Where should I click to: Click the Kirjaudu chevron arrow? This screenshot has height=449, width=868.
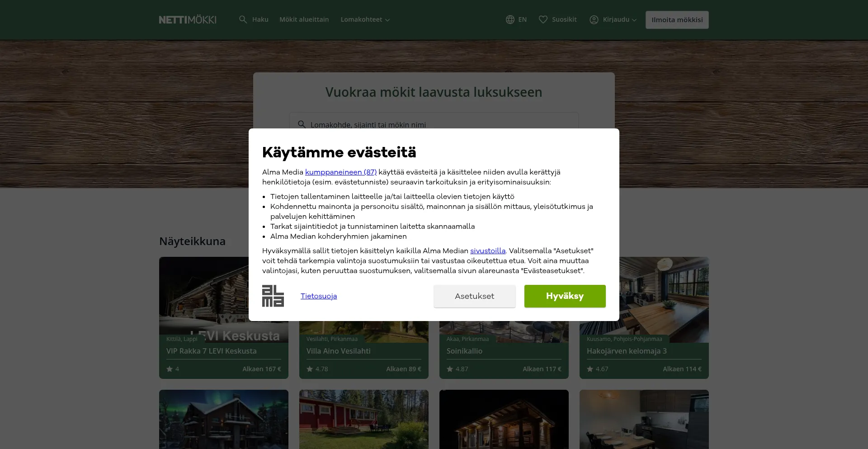634,20
